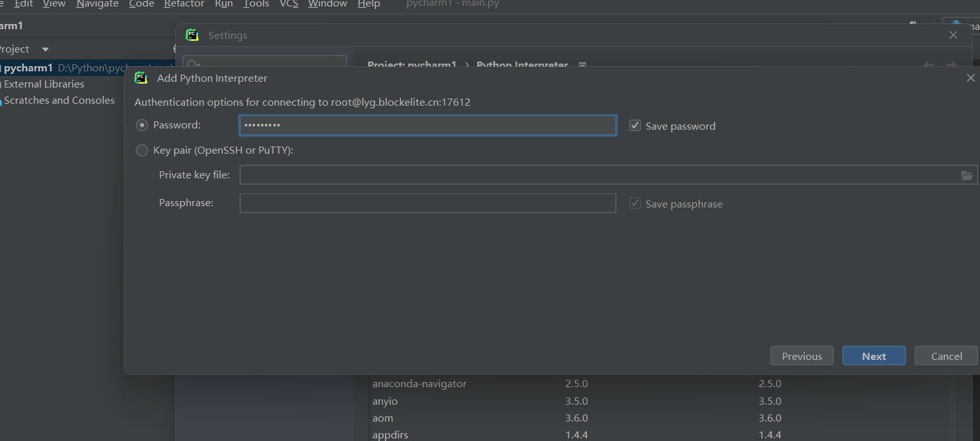Select the Password radio button
Viewport: 980px width, 441px height.
pyautogui.click(x=141, y=125)
